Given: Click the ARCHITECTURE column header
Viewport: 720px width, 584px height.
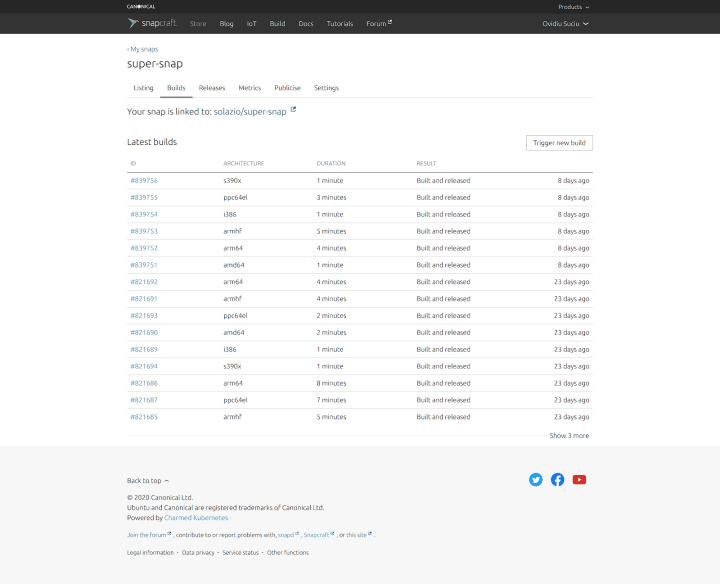Looking at the screenshot, I should (244, 163).
